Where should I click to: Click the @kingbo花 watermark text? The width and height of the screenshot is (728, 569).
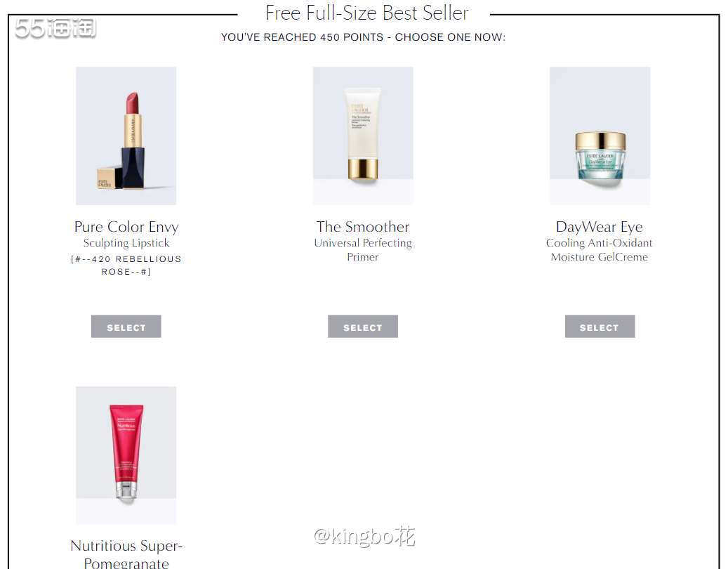[x=364, y=537]
